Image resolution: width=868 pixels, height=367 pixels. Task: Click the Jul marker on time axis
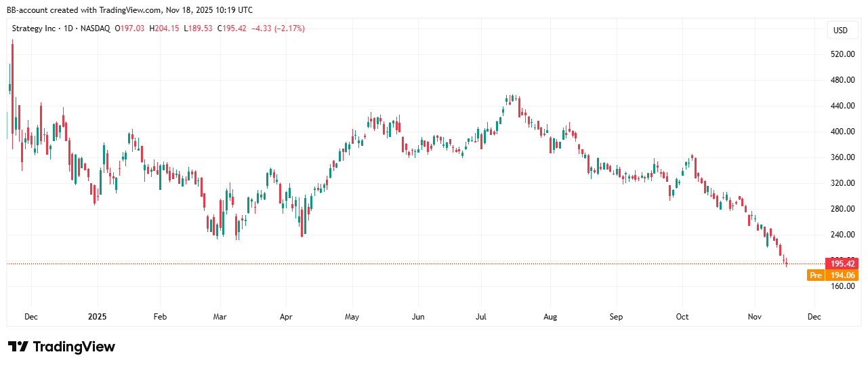click(x=481, y=317)
